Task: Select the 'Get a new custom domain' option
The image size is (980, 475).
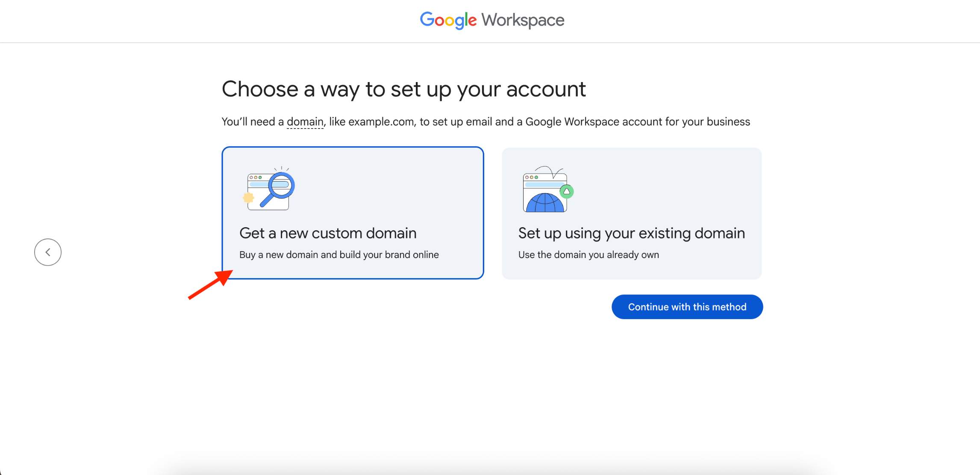Action: (x=353, y=212)
